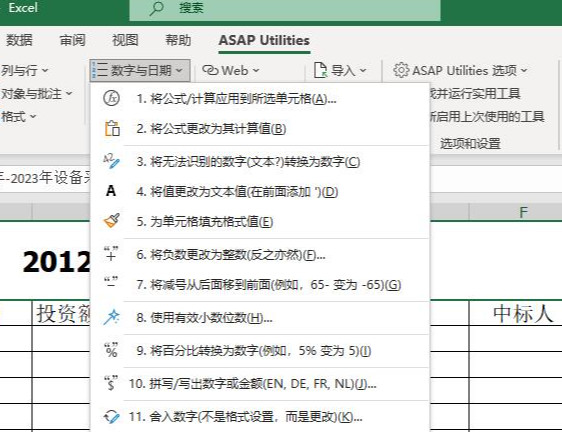Click the clipboard icon for formula to value

pyautogui.click(x=112, y=128)
